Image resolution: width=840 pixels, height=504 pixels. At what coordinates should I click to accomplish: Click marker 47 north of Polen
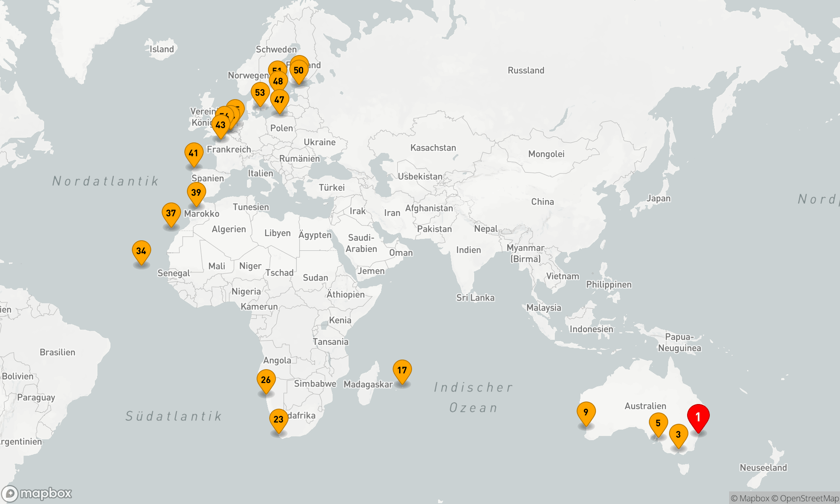tap(279, 100)
